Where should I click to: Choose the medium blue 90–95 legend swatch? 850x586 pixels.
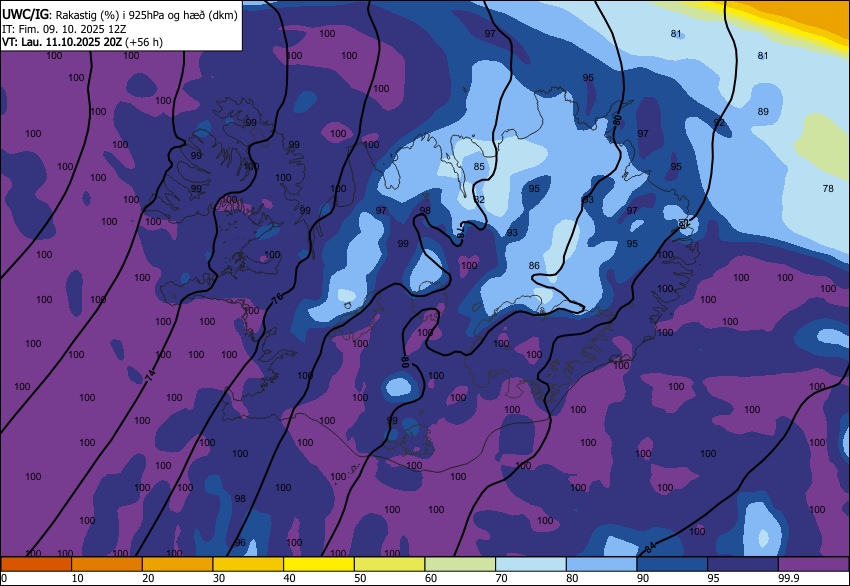pyautogui.click(x=672, y=564)
